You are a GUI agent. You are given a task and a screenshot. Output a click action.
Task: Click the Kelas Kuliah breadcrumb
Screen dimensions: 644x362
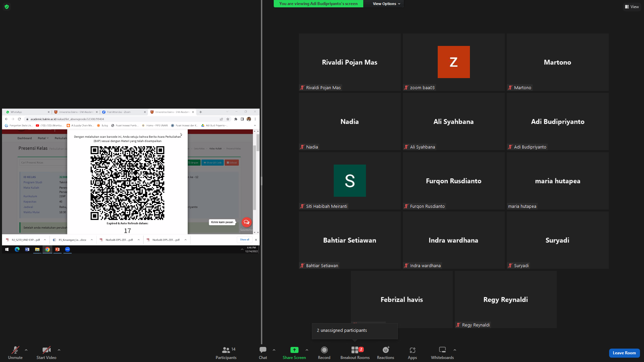(x=216, y=148)
